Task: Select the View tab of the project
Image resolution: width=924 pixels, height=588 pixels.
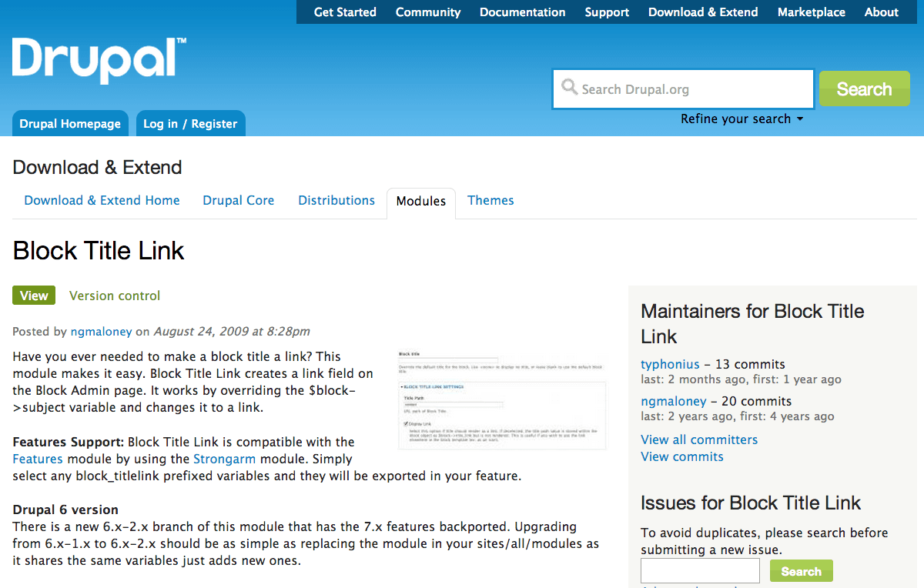Action: (x=34, y=296)
